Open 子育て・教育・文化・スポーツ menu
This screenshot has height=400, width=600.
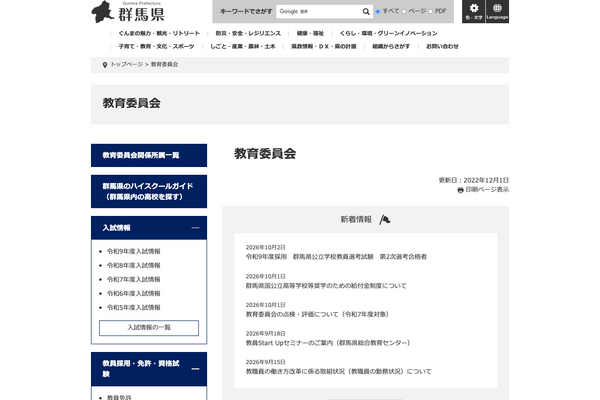156,46
